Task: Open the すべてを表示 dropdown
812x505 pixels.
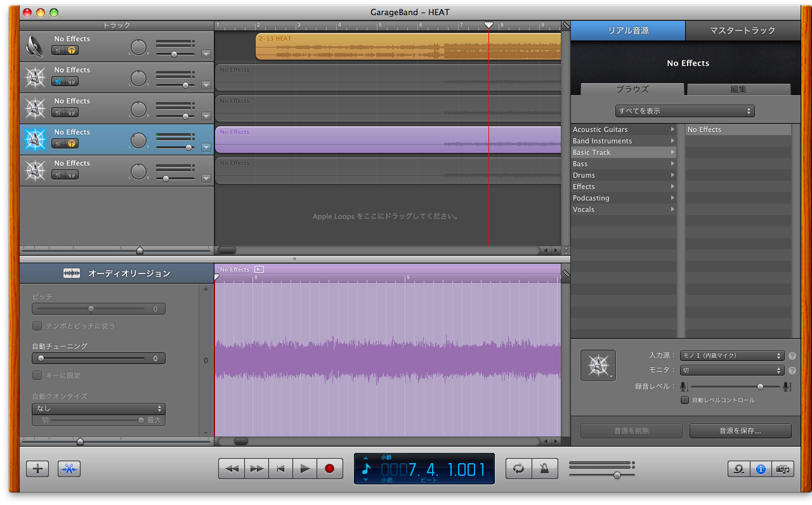Action: pyautogui.click(x=685, y=111)
